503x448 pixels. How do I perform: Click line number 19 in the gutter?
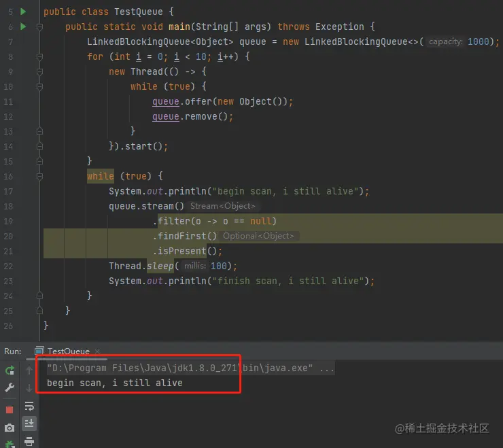[8, 222]
